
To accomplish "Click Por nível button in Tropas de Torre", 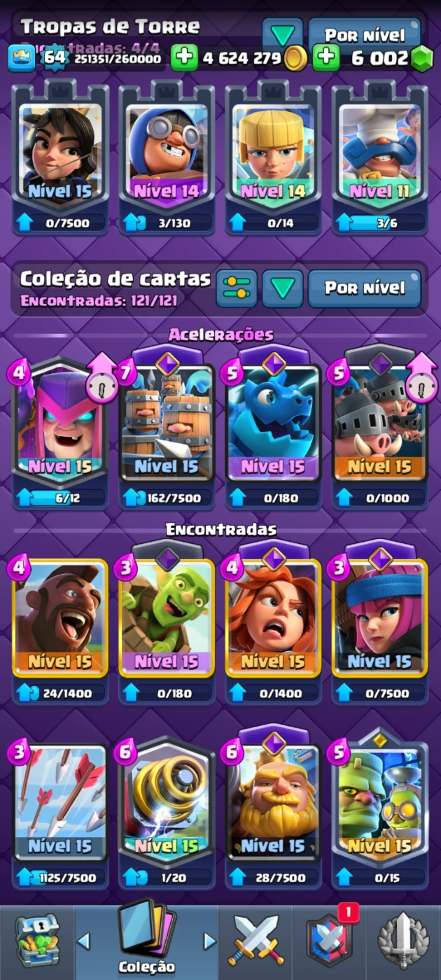I will tap(365, 34).
